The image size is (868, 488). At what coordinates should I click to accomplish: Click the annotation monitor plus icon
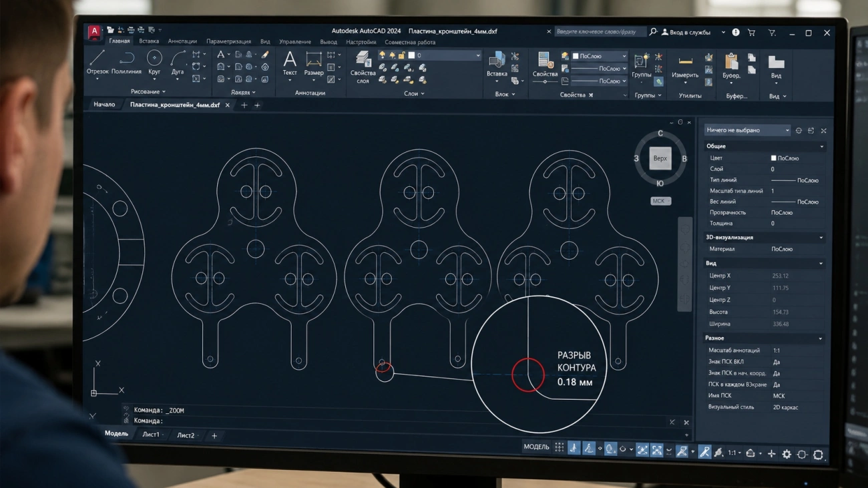click(772, 454)
